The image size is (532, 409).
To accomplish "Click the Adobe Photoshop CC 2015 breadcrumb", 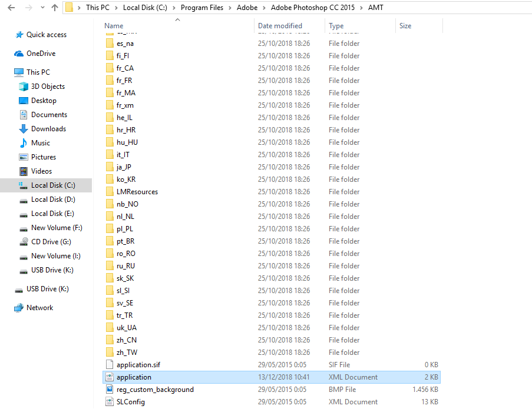I will pos(312,8).
